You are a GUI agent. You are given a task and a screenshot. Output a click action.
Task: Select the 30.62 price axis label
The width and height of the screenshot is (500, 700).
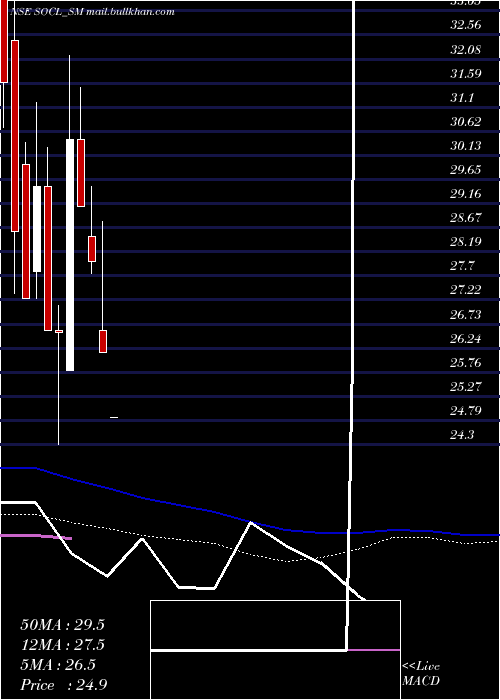tap(466, 121)
